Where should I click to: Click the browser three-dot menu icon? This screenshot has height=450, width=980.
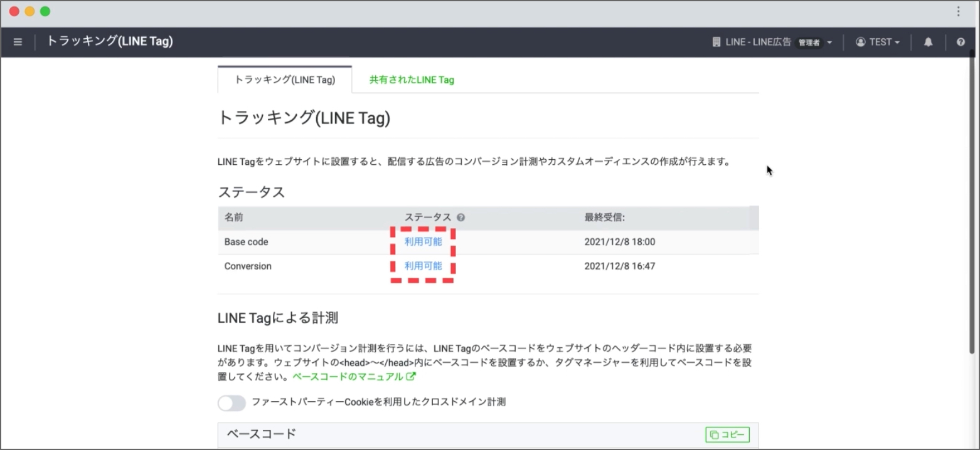[958, 11]
